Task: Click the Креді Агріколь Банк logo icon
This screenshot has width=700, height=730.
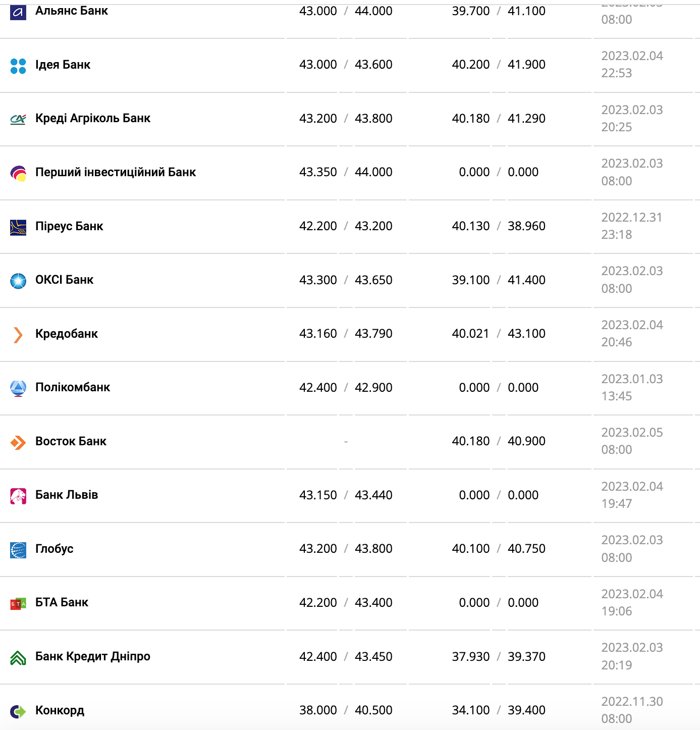Action: (x=18, y=120)
